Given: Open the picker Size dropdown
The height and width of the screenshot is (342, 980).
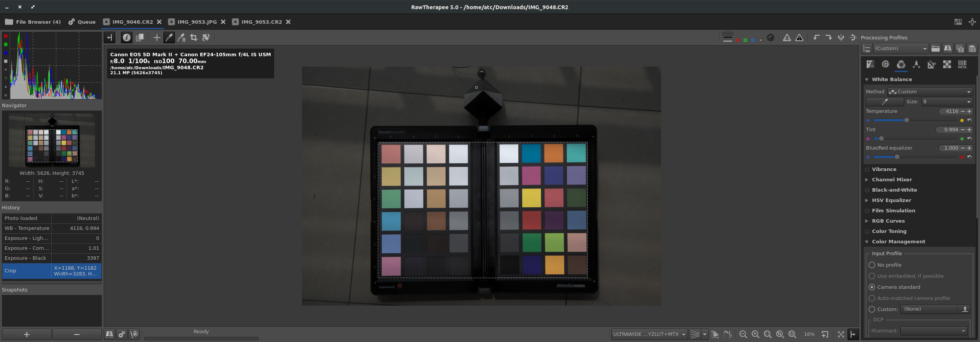Looking at the screenshot, I should click(947, 102).
